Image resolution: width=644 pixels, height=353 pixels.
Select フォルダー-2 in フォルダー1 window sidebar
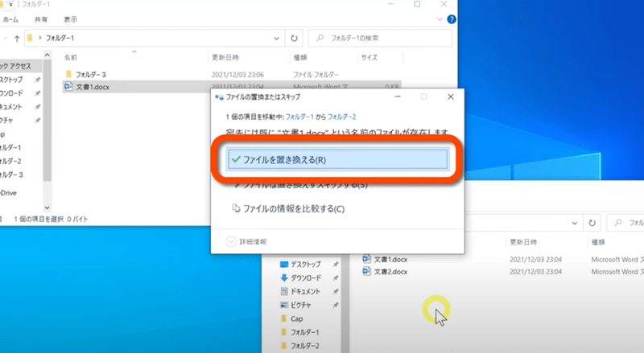pyautogui.click(x=10, y=161)
